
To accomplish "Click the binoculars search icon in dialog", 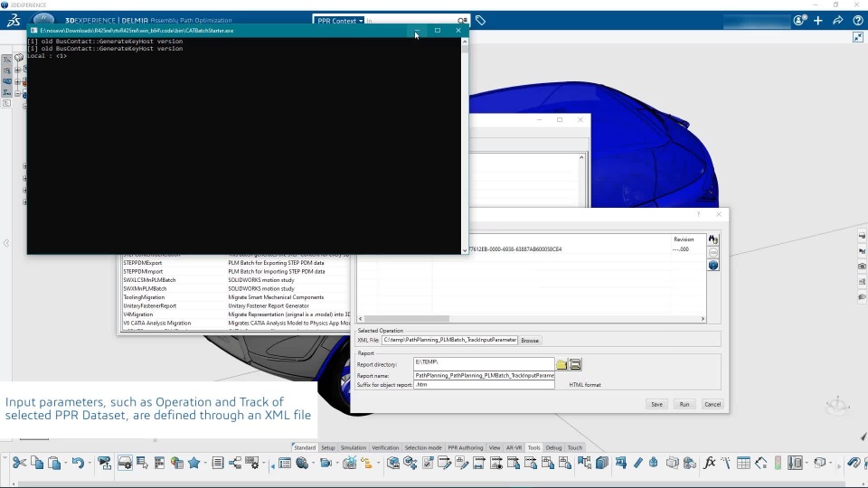I will (713, 239).
